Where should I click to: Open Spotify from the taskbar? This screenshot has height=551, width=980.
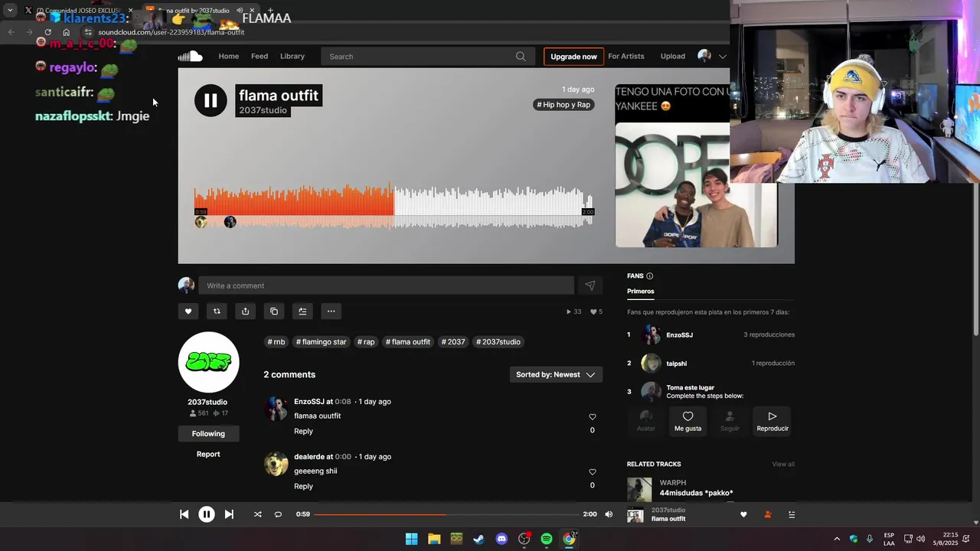[547, 539]
